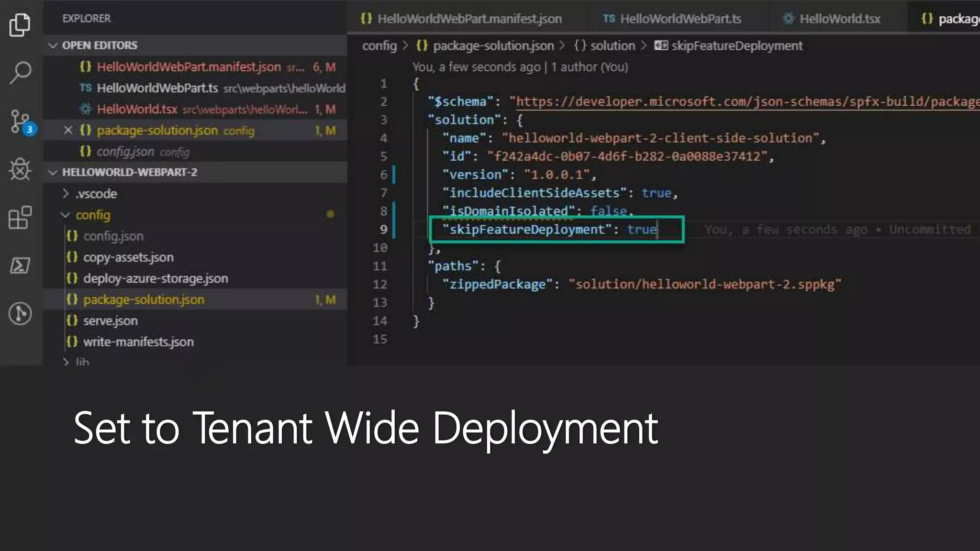The width and height of the screenshot is (980, 551).
Task: Click the includeClientSideAssets true value
Action: pos(657,193)
